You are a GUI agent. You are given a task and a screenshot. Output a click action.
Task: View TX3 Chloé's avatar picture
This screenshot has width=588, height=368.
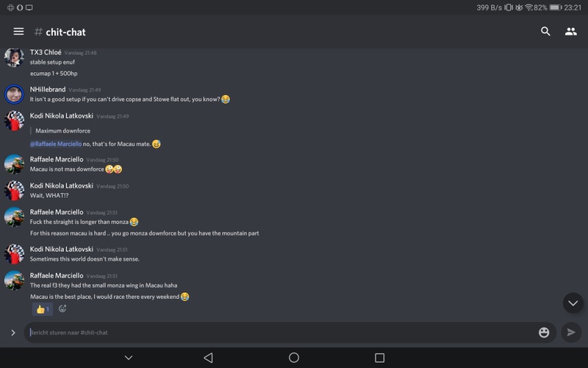[14, 57]
